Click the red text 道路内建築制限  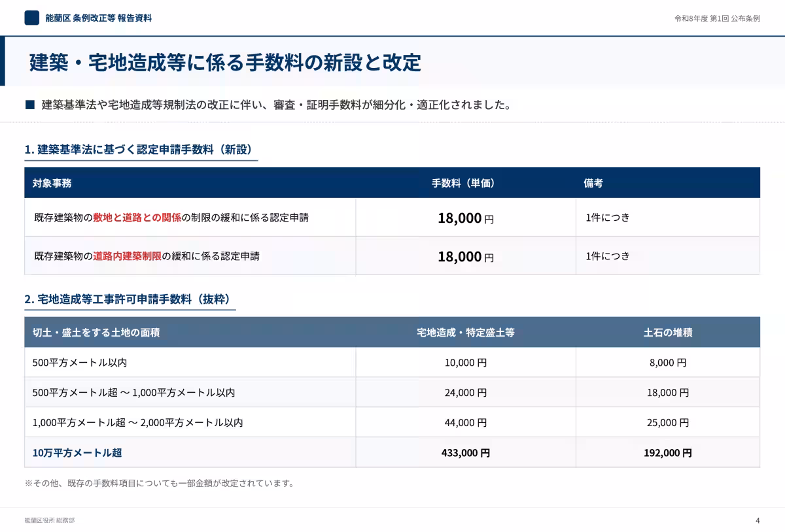tap(127, 256)
